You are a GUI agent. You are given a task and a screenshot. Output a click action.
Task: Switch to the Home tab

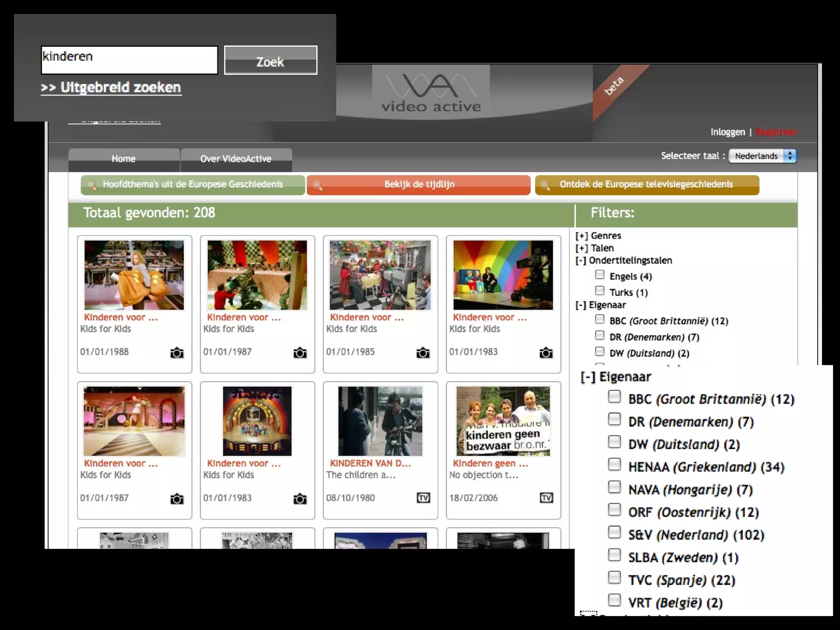[x=123, y=159]
